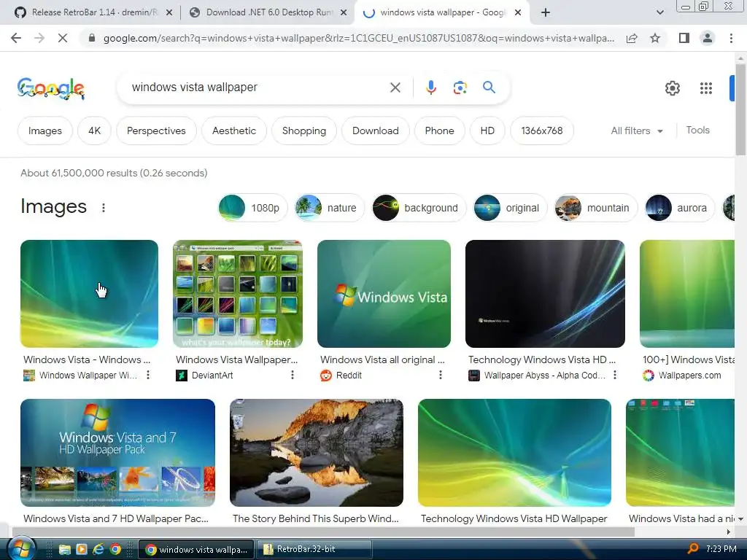Open the Wallpapers.com link

(x=689, y=376)
